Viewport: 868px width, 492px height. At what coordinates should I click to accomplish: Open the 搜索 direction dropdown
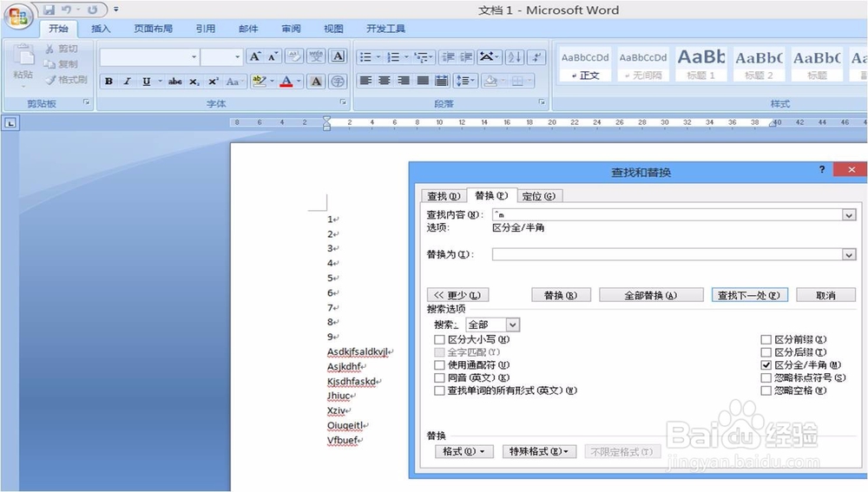[513, 325]
